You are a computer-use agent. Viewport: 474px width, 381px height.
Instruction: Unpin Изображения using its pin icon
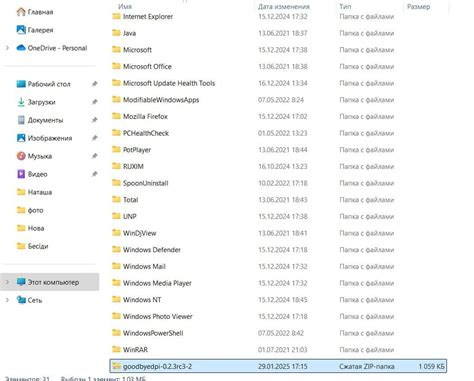(94, 138)
